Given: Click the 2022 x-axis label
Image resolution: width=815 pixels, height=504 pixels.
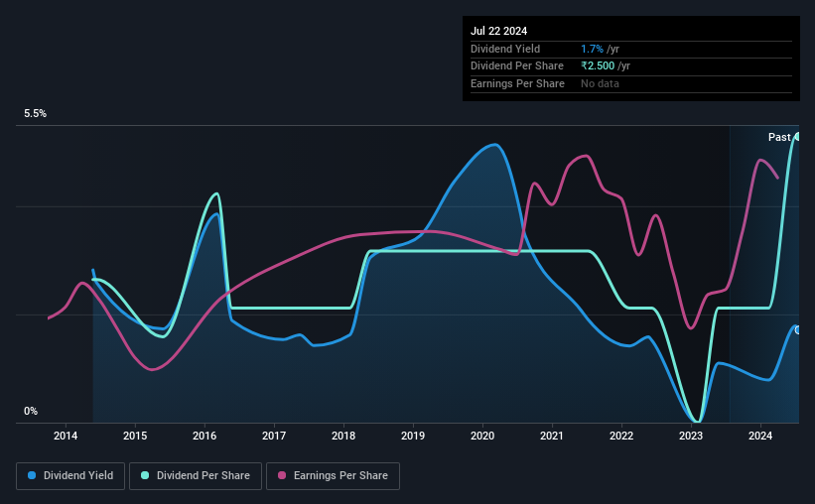Looking at the screenshot, I should 621,436.
